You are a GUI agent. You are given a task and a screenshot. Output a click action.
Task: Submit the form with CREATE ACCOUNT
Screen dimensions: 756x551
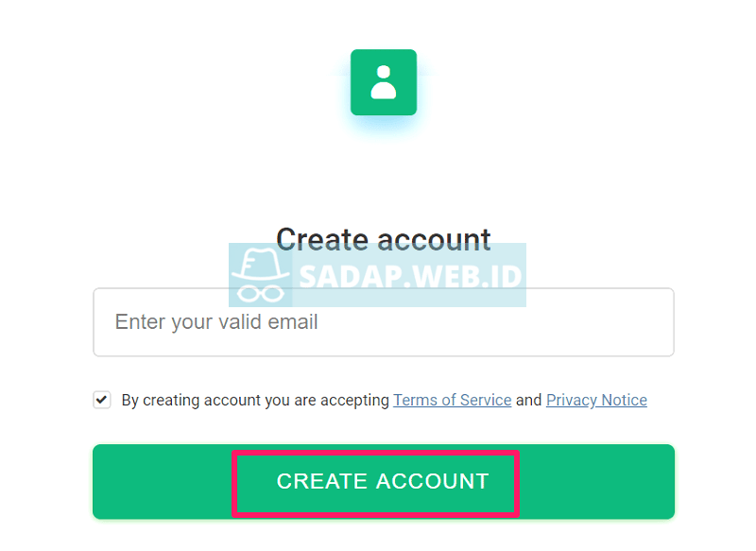pyautogui.click(x=383, y=482)
